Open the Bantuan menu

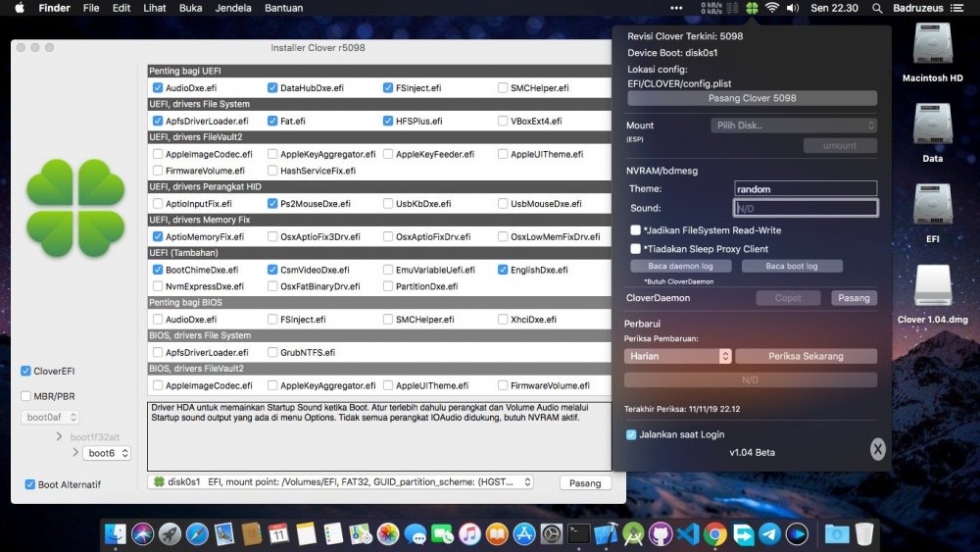point(284,8)
